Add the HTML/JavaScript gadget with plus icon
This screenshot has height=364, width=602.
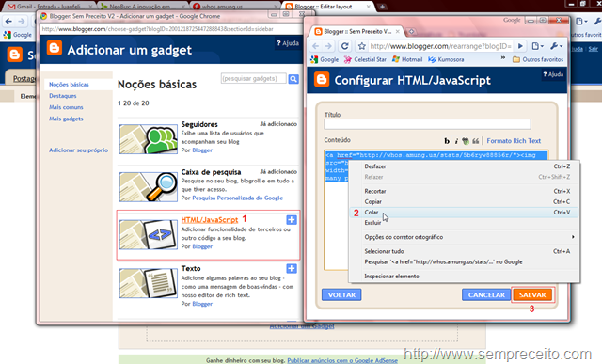(x=292, y=220)
